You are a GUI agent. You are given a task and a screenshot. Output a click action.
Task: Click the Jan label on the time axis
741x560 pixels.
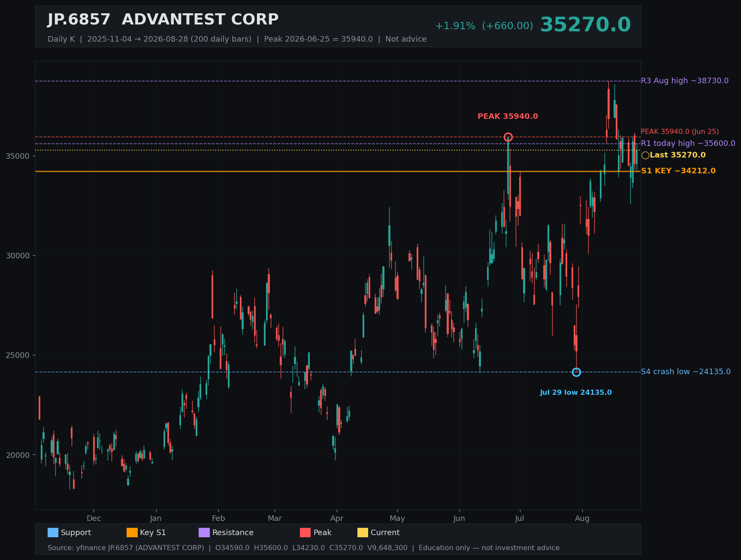pyautogui.click(x=156, y=518)
